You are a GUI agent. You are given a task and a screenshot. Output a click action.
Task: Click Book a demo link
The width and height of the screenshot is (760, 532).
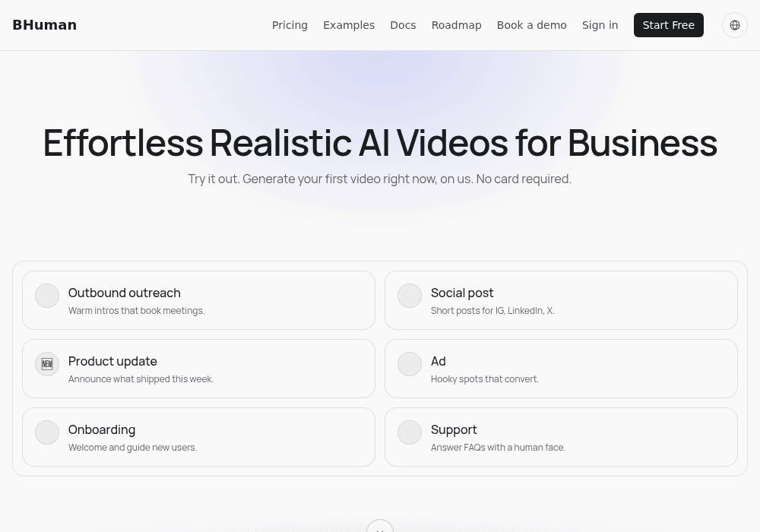point(532,25)
